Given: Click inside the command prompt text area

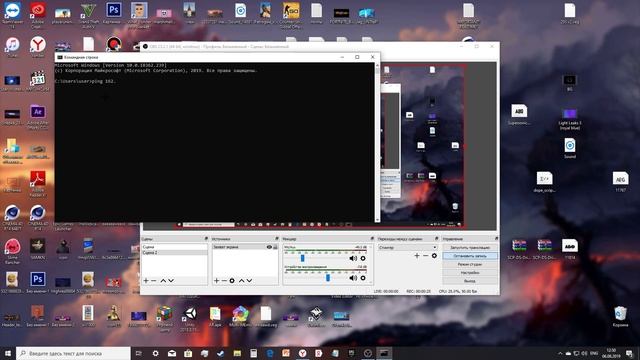Looking at the screenshot, I should click(215, 142).
